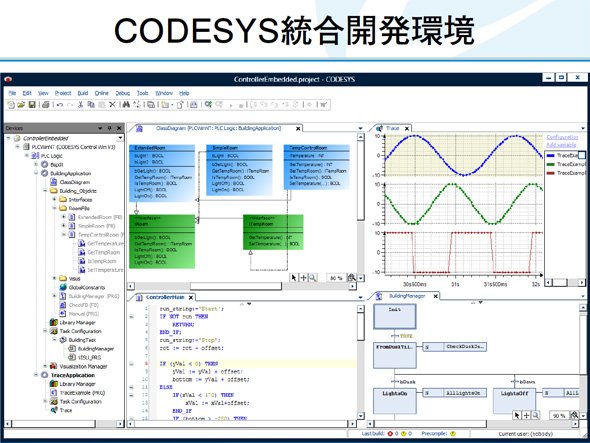
Task: Click the Delete X toolbar icon
Action: (x=112, y=105)
